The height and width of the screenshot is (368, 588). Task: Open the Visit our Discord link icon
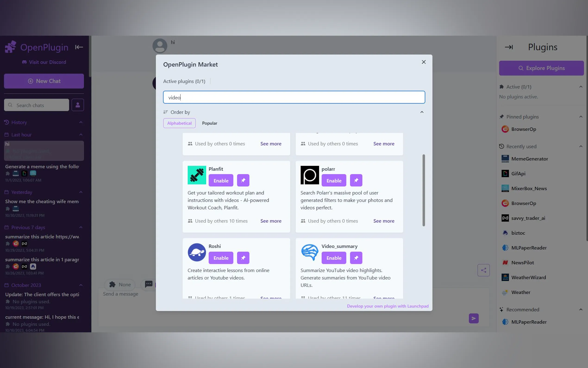click(x=24, y=62)
